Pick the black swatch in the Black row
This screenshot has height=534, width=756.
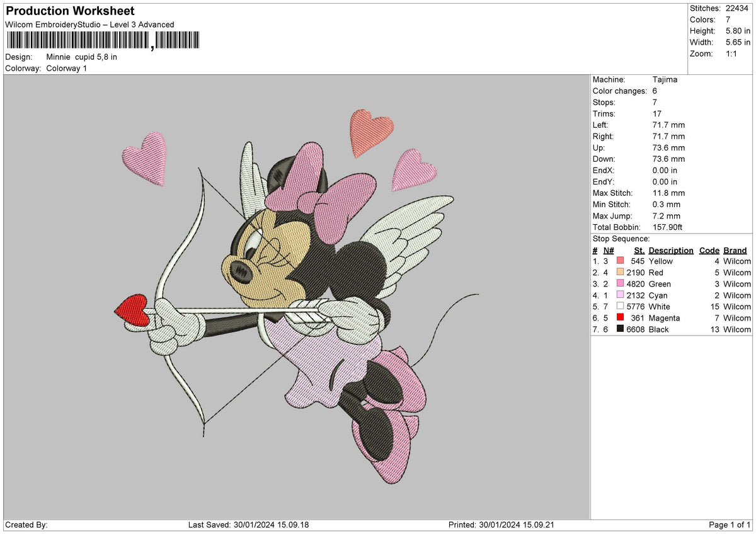coord(621,329)
